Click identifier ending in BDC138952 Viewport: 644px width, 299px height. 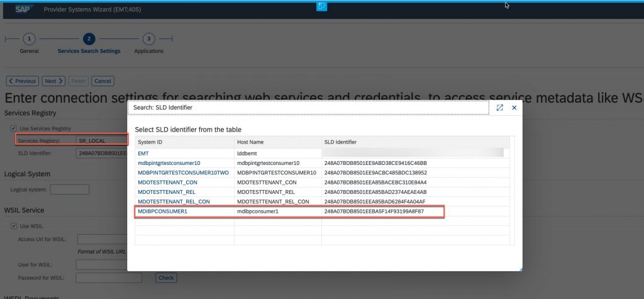(375, 172)
